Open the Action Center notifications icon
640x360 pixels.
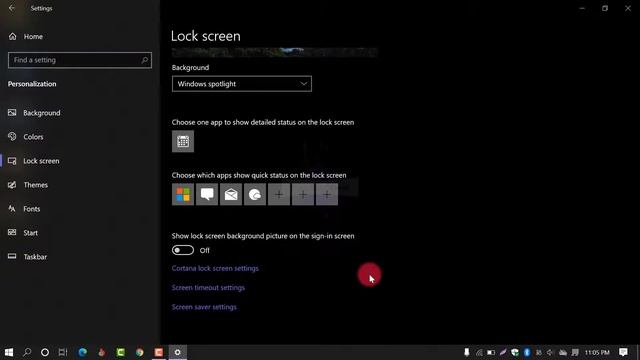pos(623,352)
